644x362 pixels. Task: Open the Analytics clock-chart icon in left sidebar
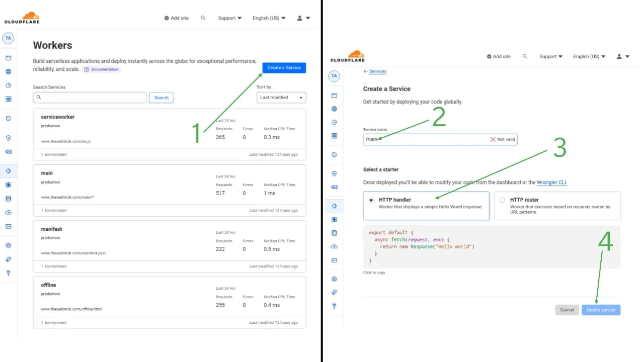tap(8, 85)
